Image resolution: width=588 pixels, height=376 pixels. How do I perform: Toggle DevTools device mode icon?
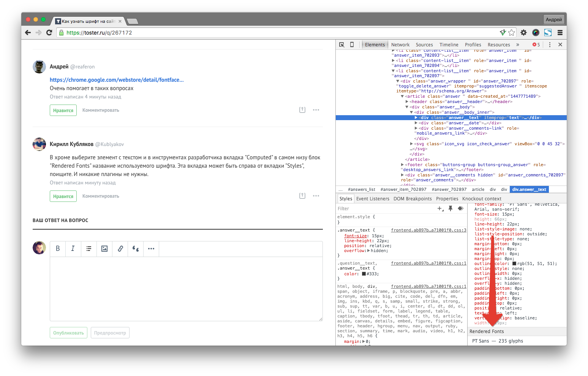point(352,44)
